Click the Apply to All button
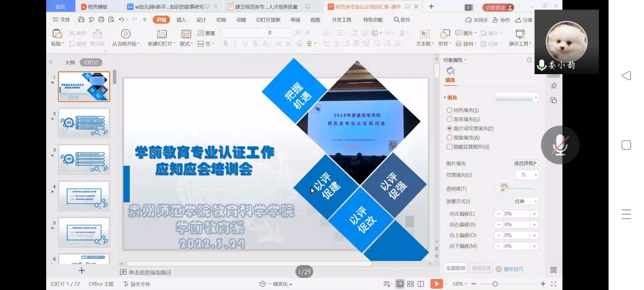Image resolution: width=644 pixels, height=290 pixels. tap(455, 268)
